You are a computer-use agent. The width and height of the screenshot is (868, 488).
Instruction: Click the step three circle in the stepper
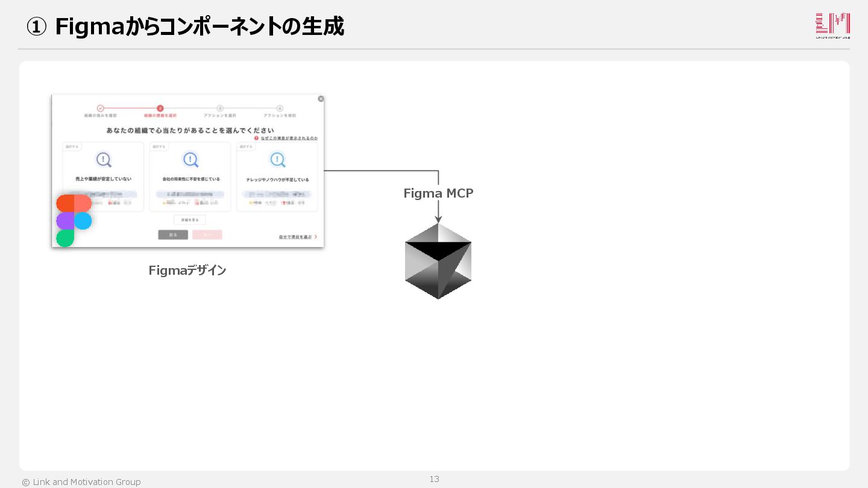coord(220,108)
